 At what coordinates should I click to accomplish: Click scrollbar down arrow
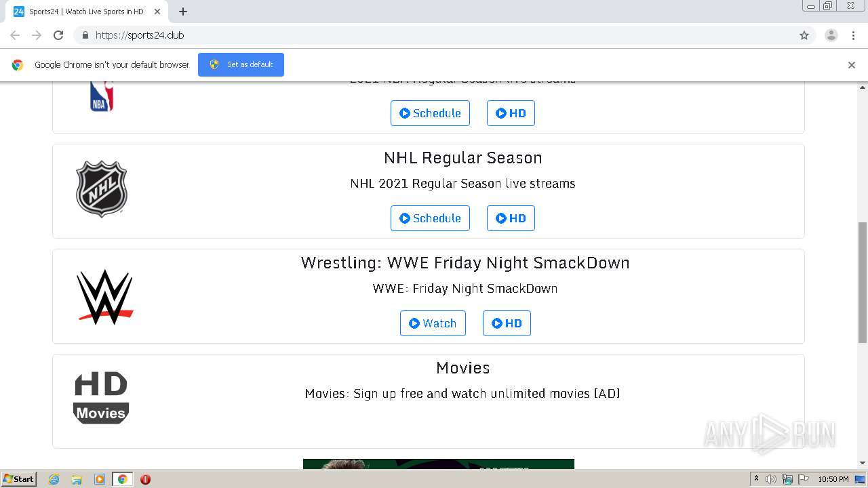coord(863,463)
